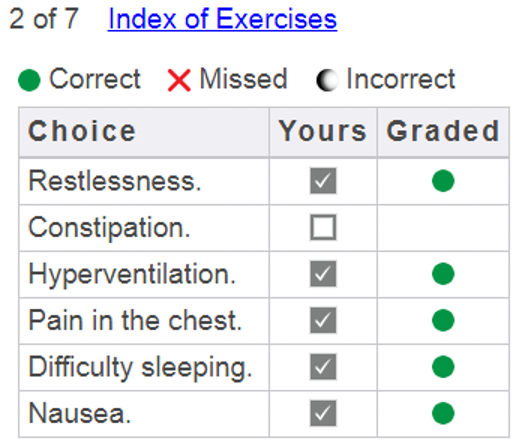Screen dimensions: 514x442
Task: Select the Constipation choice text
Action: [109, 228]
